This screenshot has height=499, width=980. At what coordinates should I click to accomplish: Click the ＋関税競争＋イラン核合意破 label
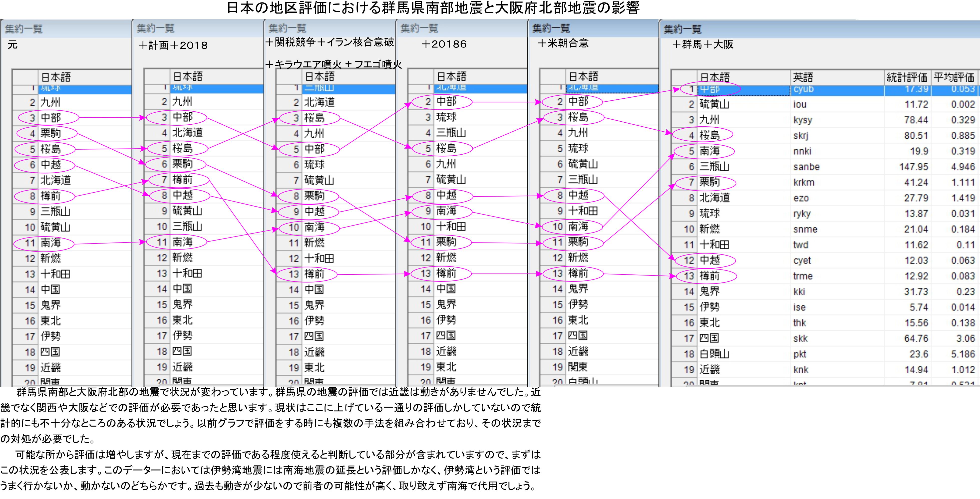pos(329,42)
